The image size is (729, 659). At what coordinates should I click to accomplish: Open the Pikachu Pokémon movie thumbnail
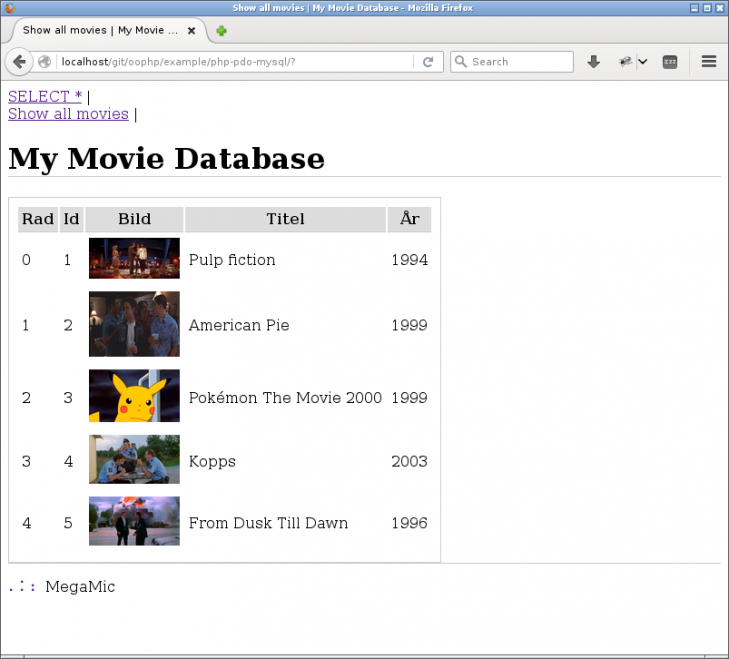click(x=134, y=396)
